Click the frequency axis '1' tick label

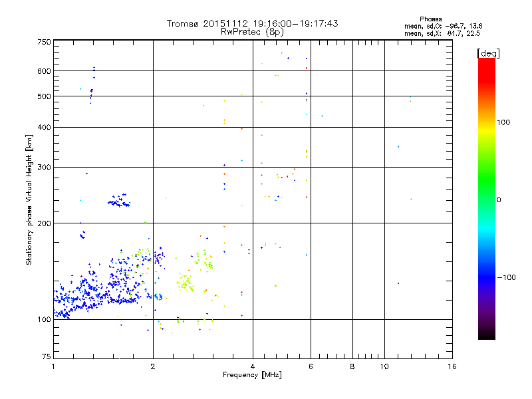[53, 366]
